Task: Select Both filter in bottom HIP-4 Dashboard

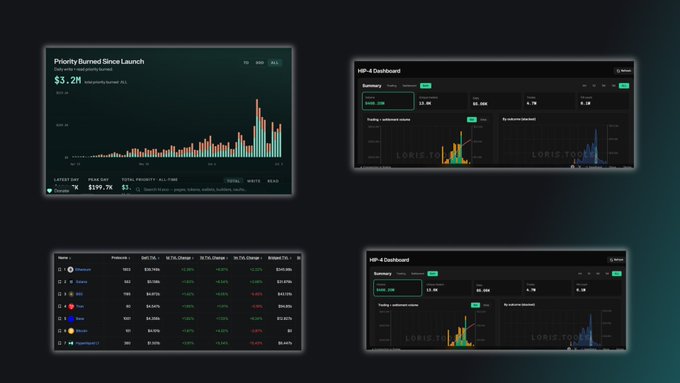Action: 432,274
